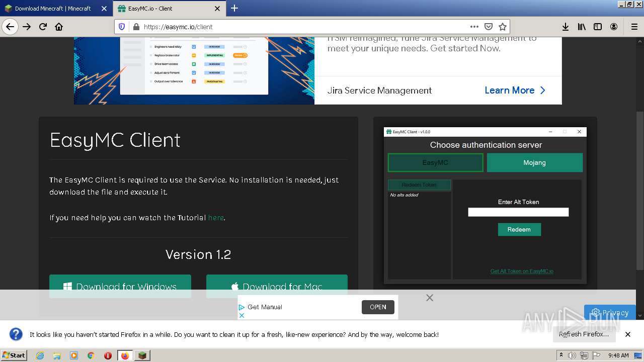The height and width of the screenshot is (362, 644).
Task: Click the EasyMC Client preview screenshot
Action: 485,206
